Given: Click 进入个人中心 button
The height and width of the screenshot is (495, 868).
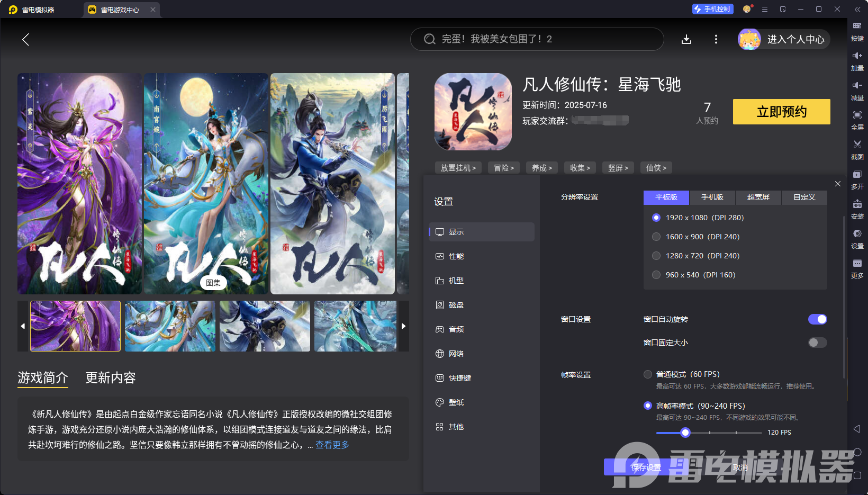Looking at the screenshot, I should [x=784, y=39].
